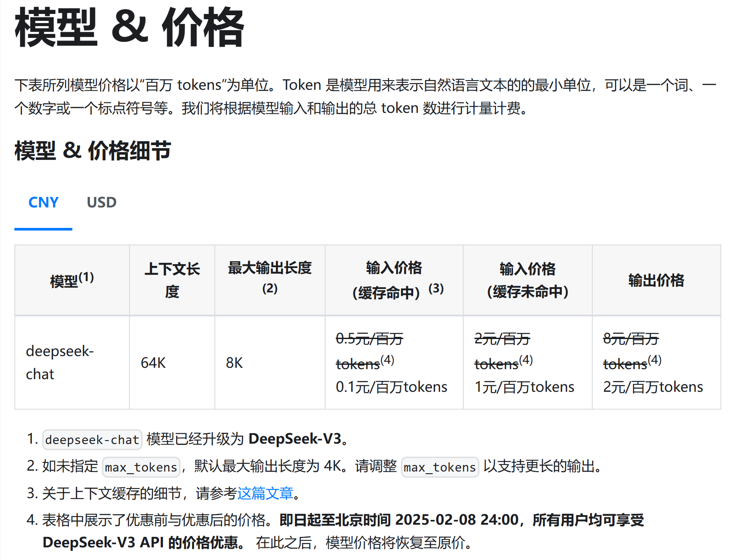Switch to the CNY pricing tab
The height and width of the screenshot is (560, 737).
43,202
